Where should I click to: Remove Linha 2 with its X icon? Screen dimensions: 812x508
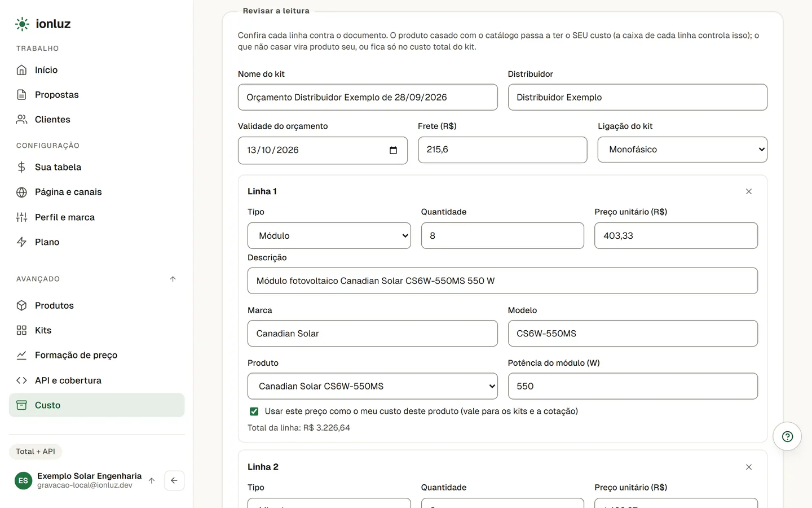(749, 467)
